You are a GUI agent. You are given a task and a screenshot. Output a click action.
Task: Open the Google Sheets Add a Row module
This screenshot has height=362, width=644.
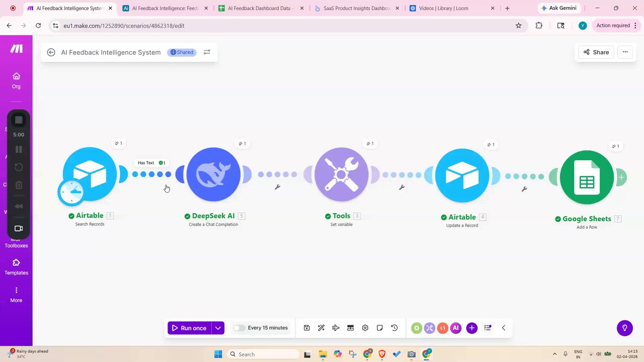[587, 177]
